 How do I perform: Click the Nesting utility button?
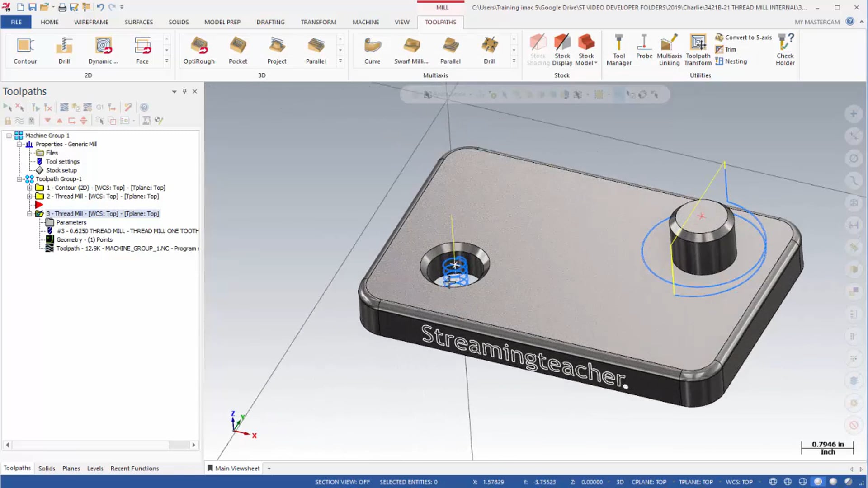733,61
